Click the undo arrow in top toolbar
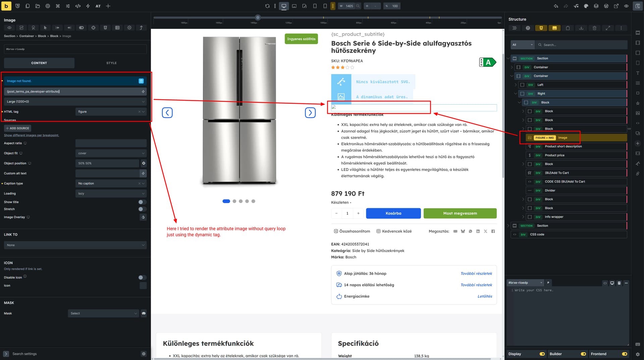Viewport: 644px width, 360px height. [556, 6]
